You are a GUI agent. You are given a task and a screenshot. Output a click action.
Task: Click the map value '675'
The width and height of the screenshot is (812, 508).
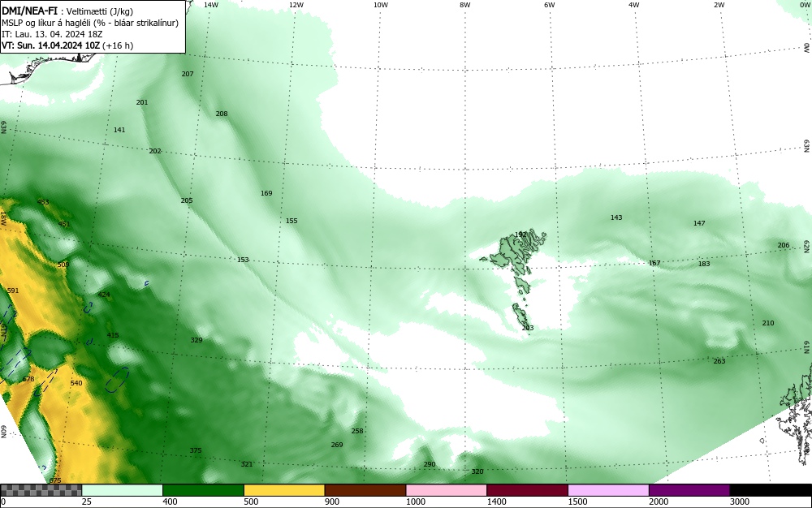(x=55, y=480)
